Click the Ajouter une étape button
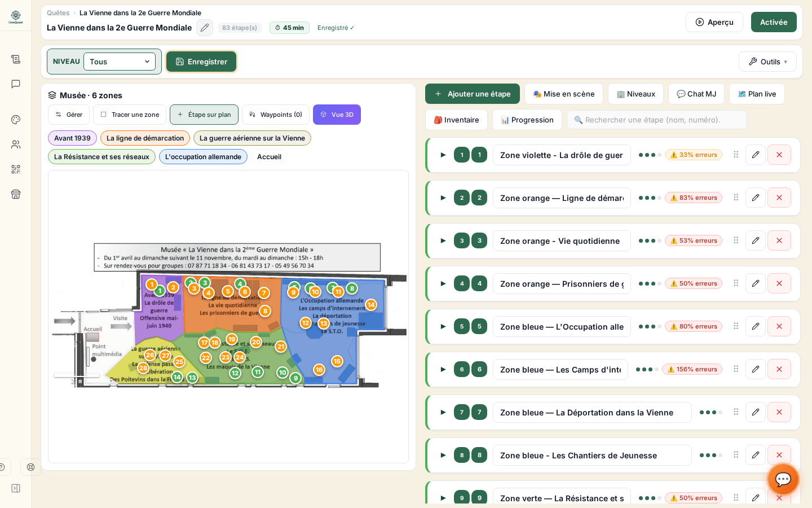Image resolution: width=812 pixels, height=508 pixels. point(473,94)
